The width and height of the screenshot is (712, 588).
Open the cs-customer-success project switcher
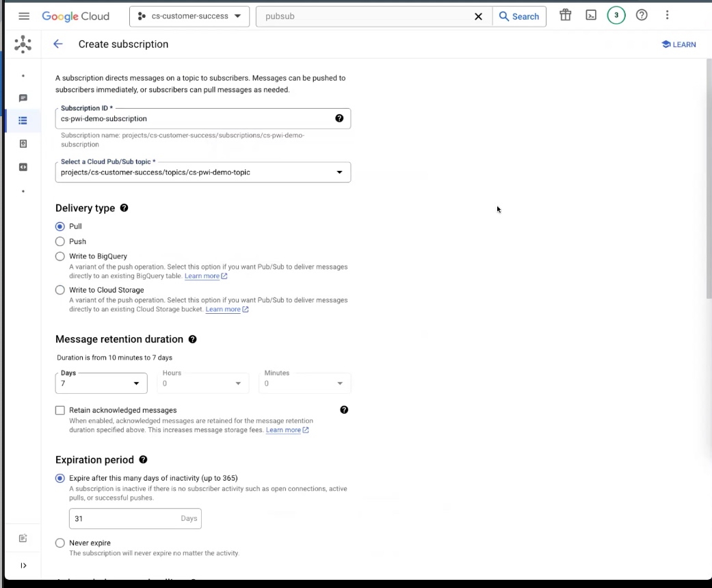[x=189, y=15]
